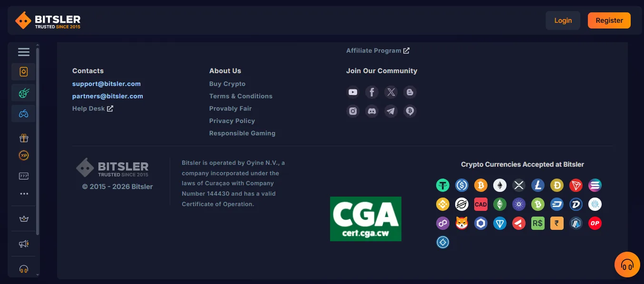Click the R$ Brazilian real icon

point(538,223)
